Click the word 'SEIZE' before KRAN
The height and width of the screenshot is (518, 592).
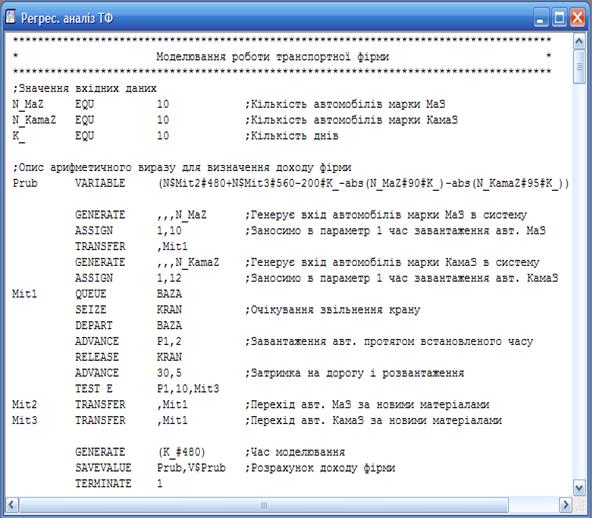click(91, 310)
